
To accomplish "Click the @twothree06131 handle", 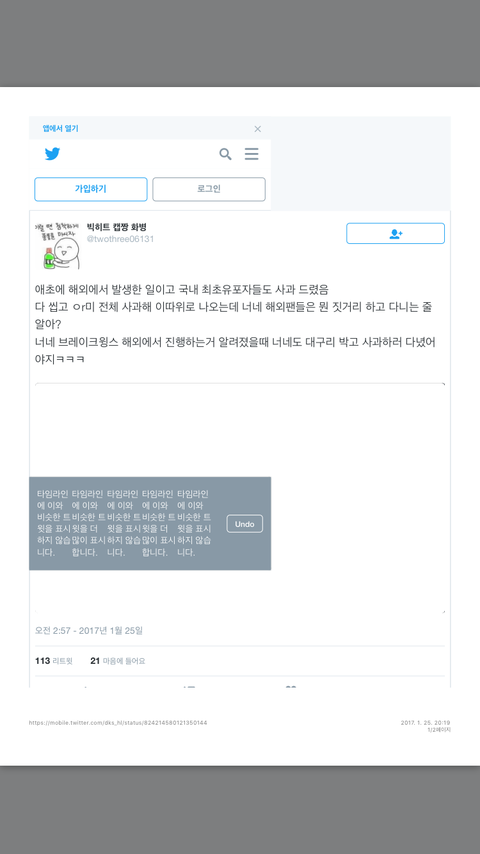I will (x=120, y=239).
